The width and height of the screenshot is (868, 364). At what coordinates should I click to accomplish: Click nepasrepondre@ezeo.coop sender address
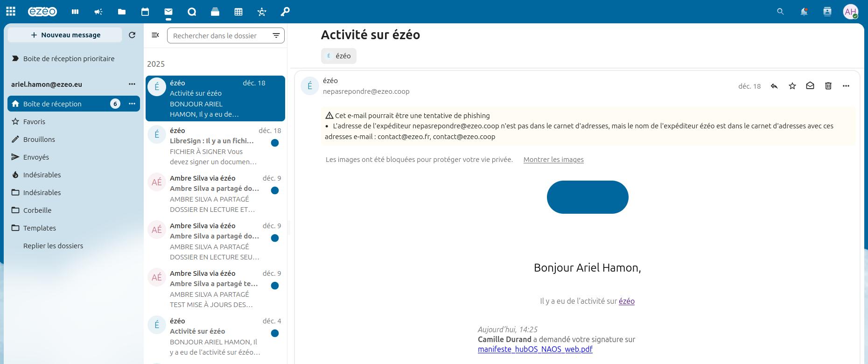coord(366,91)
